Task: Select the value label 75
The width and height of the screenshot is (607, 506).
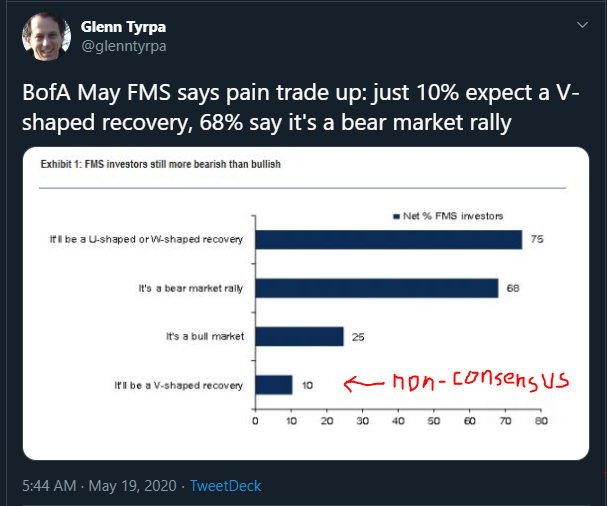Action: (x=537, y=239)
